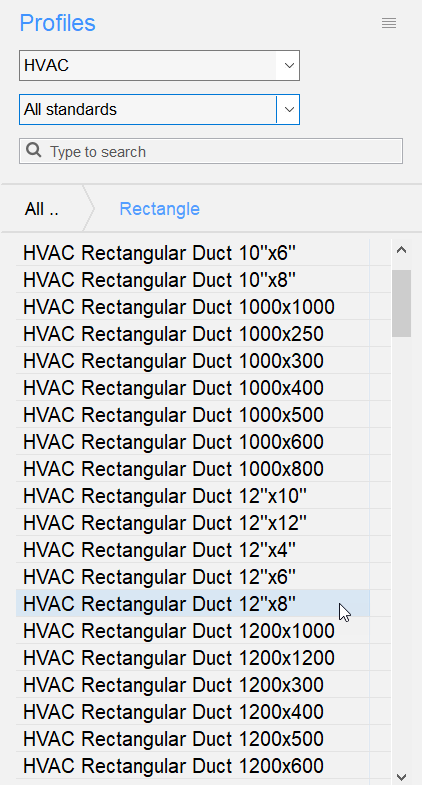Viewport: 422px width, 785px height.
Task: Click the highlighted Duct 12"x8" item
Action: tap(193, 604)
